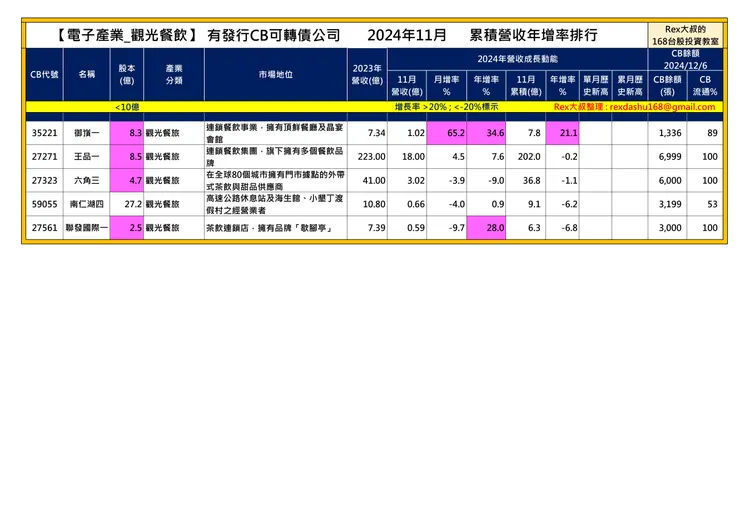The width and height of the screenshot is (740, 523).
Task: Click November revenue 0.66 cell
Action: pyautogui.click(x=407, y=204)
